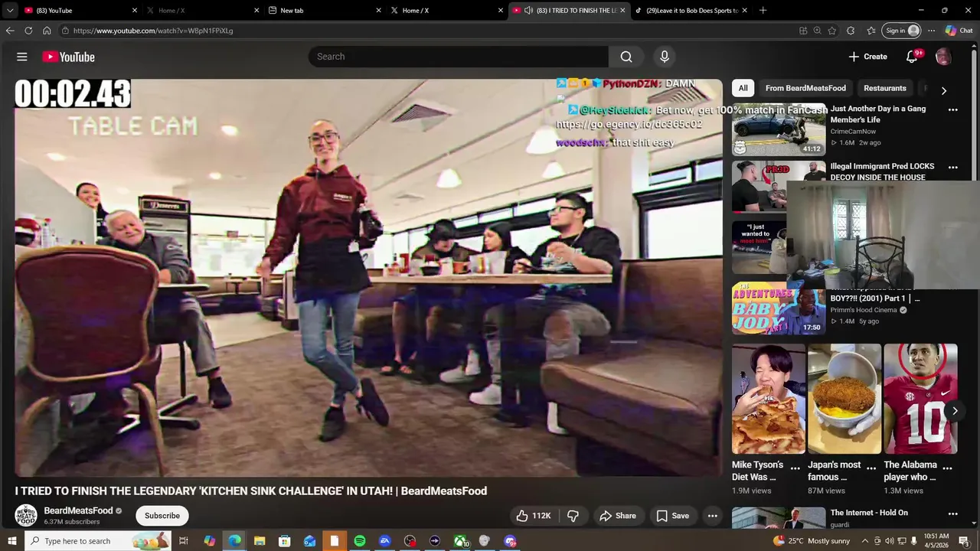Mute the playing tab via speaker icon

528,11
